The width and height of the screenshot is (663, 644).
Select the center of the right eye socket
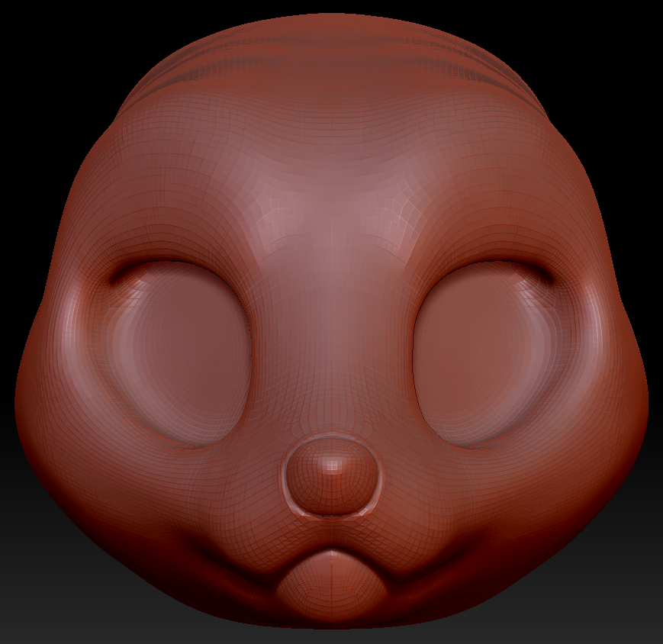481,351
